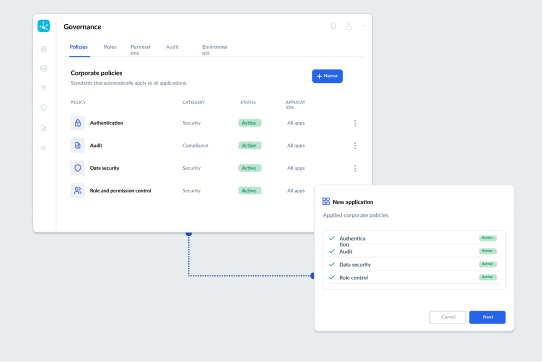
Task: Open the notifications bell icon
Action: pos(333,26)
